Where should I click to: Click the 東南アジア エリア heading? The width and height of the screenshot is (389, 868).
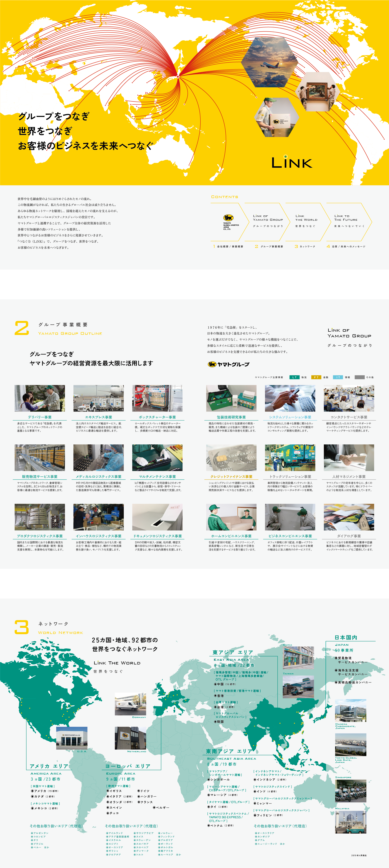[x=229, y=751]
